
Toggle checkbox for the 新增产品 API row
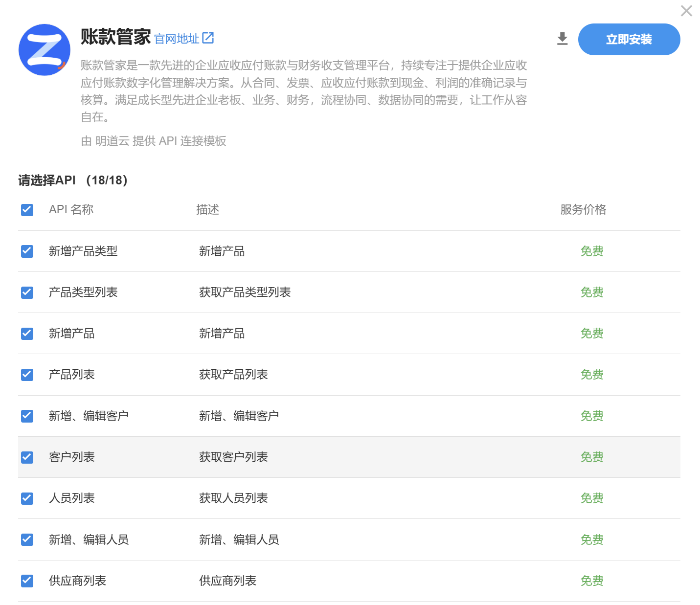click(27, 334)
